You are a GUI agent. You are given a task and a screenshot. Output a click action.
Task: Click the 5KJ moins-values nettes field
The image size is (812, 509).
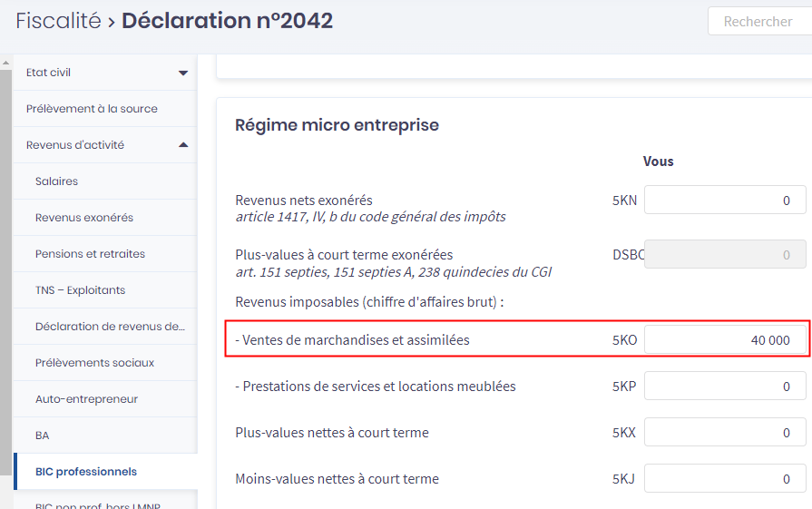coord(724,479)
